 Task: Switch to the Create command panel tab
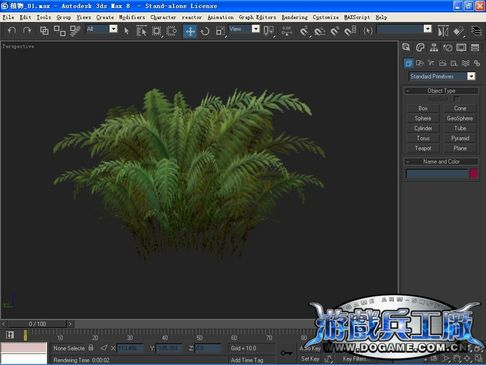406,47
